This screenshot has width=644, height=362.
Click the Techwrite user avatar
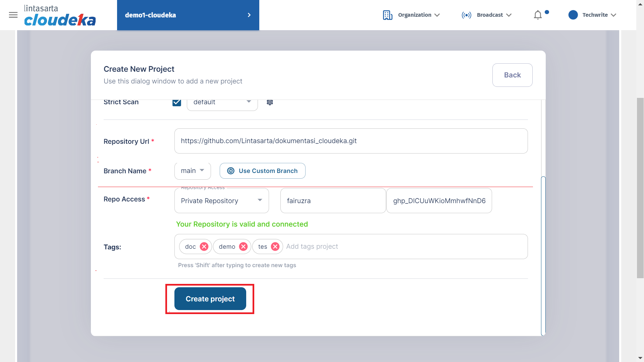pos(573,15)
